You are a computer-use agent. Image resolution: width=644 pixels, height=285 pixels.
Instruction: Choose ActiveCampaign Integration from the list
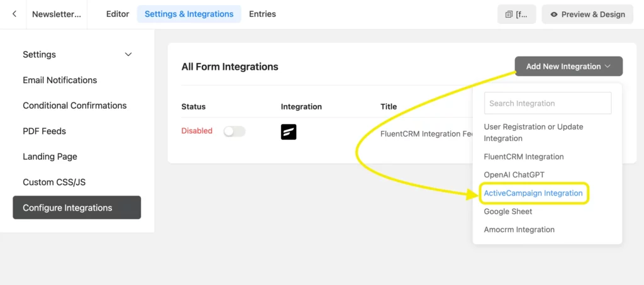point(533,193)
